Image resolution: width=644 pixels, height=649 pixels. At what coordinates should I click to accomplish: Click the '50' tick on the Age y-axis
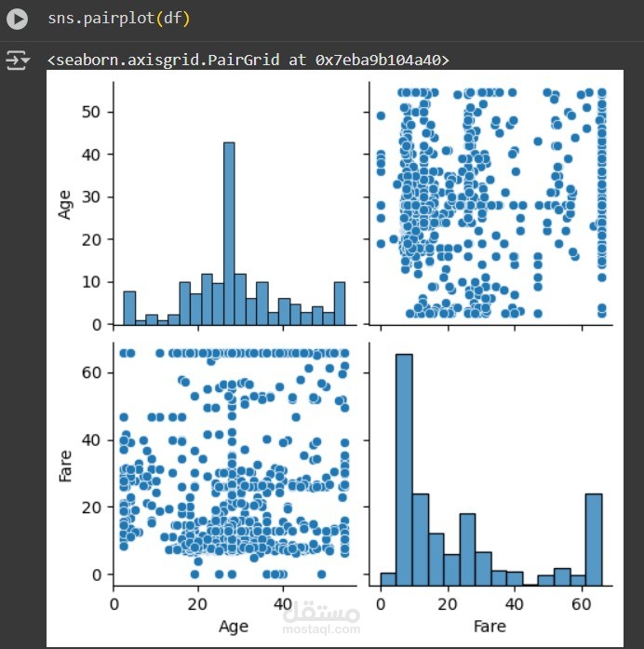[x=94, y=112]
